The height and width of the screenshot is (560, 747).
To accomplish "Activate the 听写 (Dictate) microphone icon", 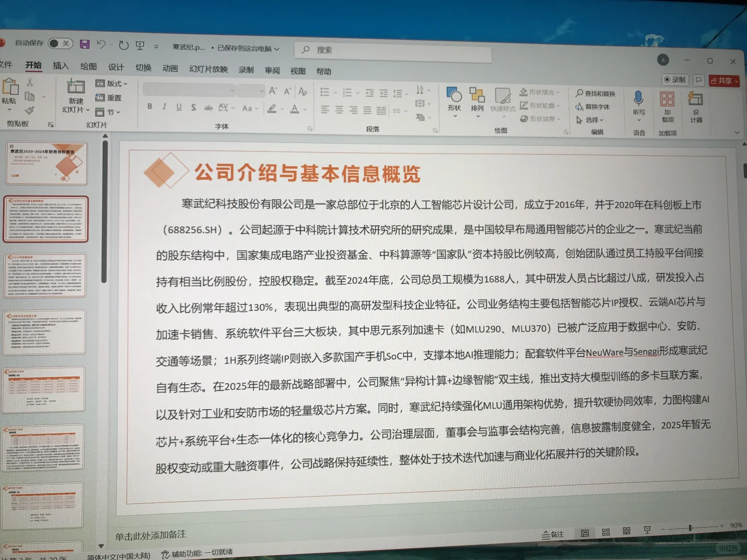I will coord(638,99).
